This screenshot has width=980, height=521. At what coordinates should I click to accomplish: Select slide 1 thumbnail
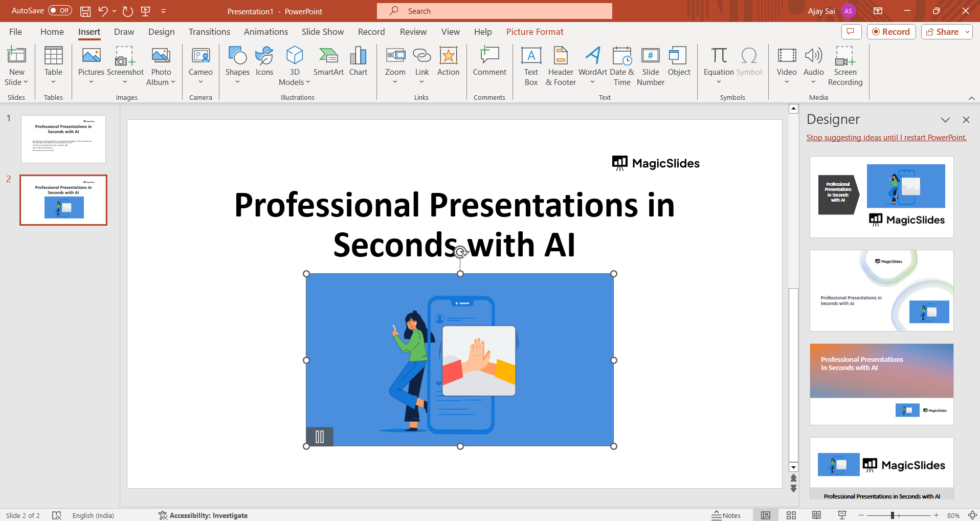coord(63,139)
